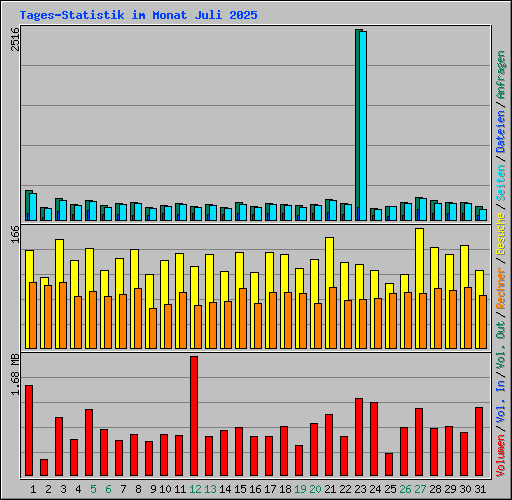Viewport: 512px width, 500px height.
Task: Click the short red volume bar for day 25
Action: click(x=389, y=464)
